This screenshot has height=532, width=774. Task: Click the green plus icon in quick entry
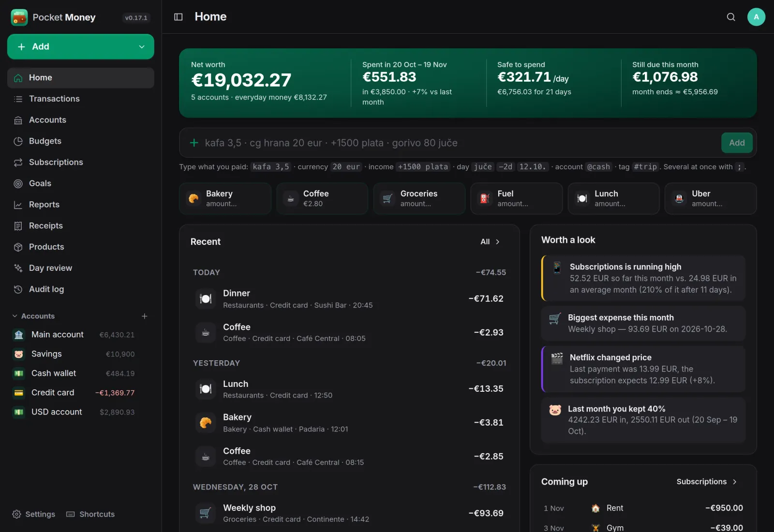pyautogui.click(x=194, y=143)
